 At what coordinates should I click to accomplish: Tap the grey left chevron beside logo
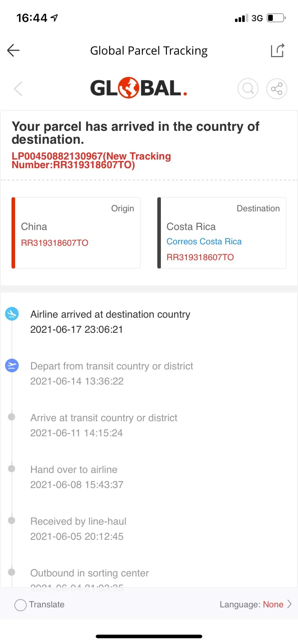point(18,88)
